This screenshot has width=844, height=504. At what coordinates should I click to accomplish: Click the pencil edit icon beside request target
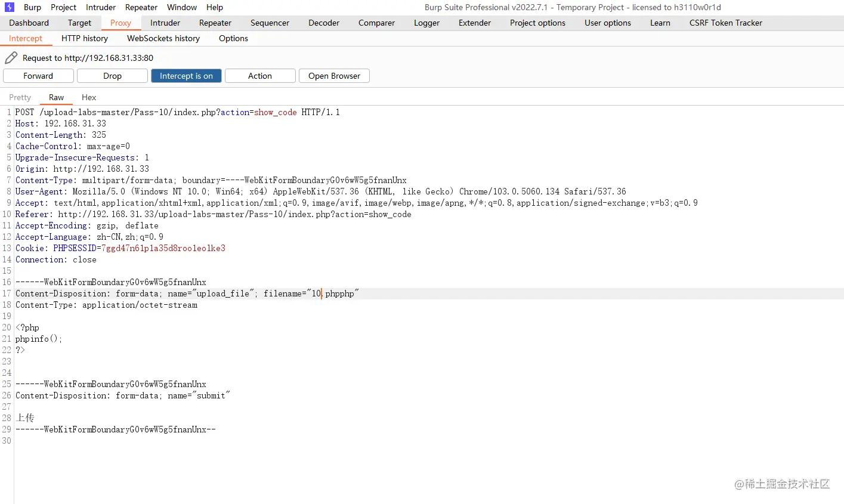coord(11,58)
